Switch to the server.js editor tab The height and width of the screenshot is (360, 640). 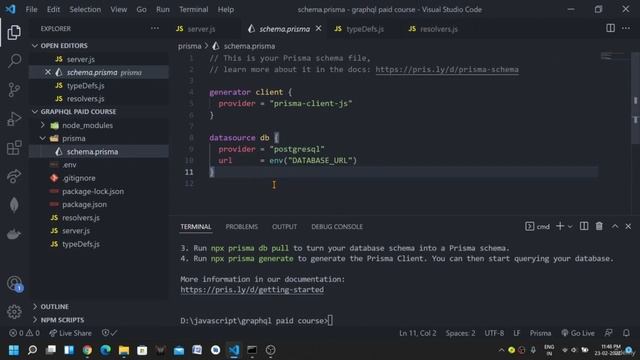coord(201,29)
